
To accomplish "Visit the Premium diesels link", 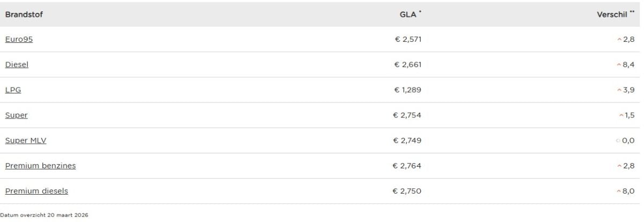I will coord(36,191).
